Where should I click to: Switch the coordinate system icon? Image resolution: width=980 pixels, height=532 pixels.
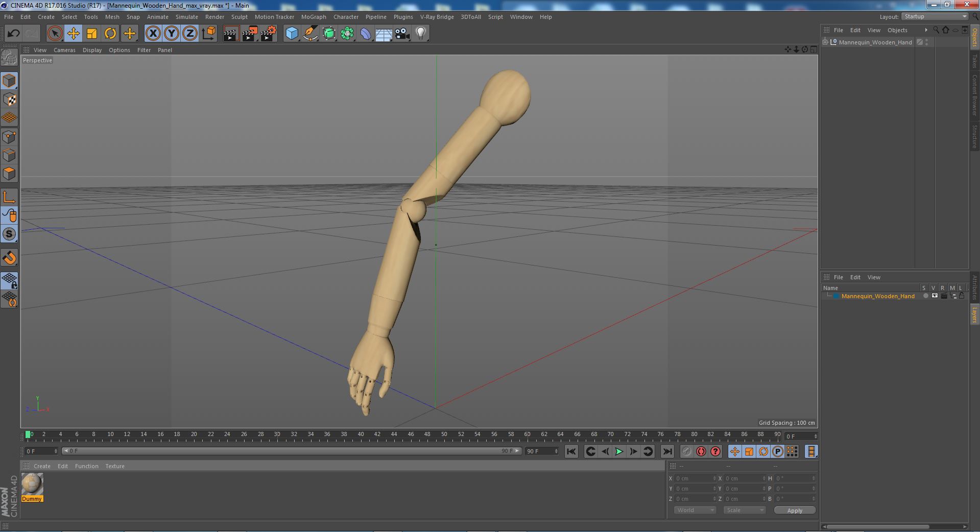click(209, 34)
